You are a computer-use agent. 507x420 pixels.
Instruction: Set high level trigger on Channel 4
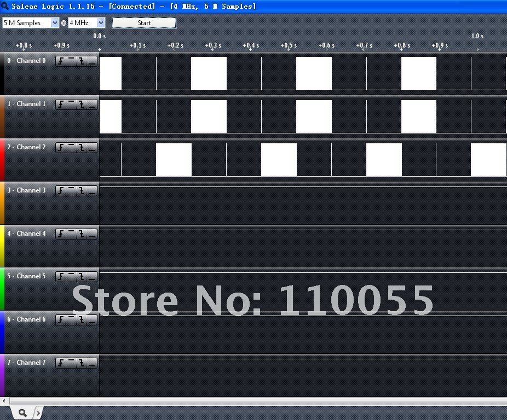point(71,234)
